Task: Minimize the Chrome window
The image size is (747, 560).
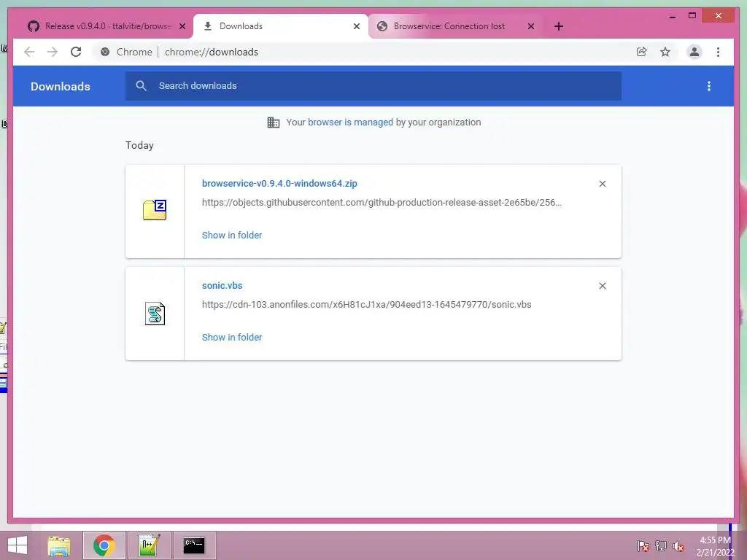Action: (672, 16)
